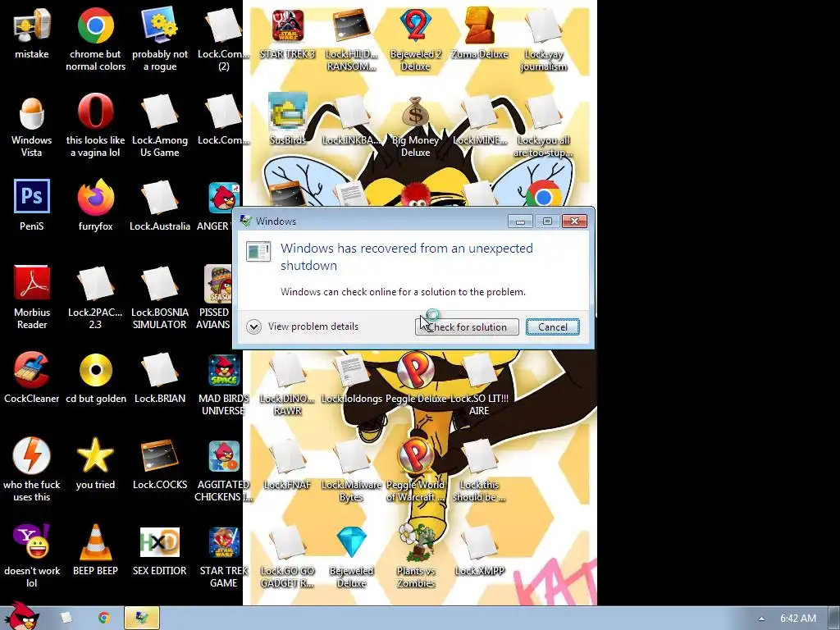
Task: Select the Lock.COCKS icon
Action: pyautogui.click(x=160, y=456)
